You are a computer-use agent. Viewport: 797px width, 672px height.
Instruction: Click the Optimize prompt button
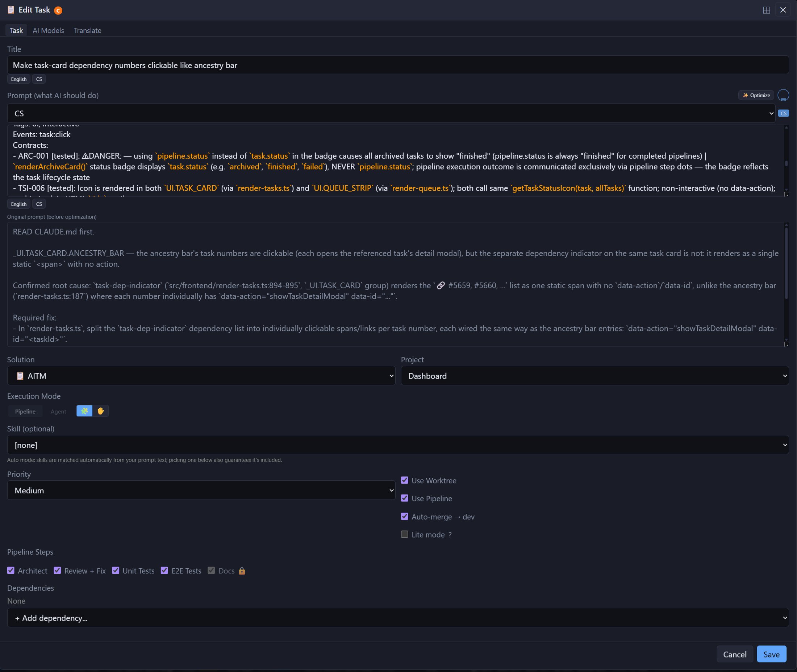click(756, 95)
